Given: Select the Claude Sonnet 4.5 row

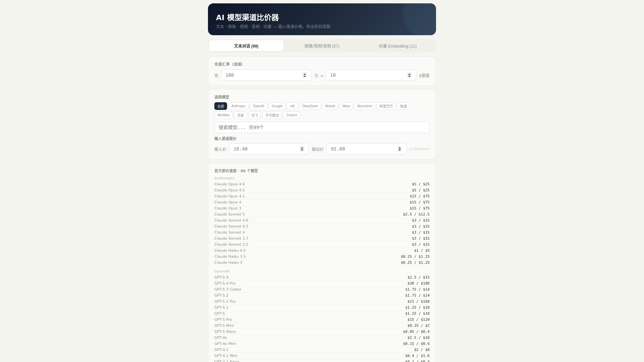Looking at the screenshot, I should click(x=322, y=227).
